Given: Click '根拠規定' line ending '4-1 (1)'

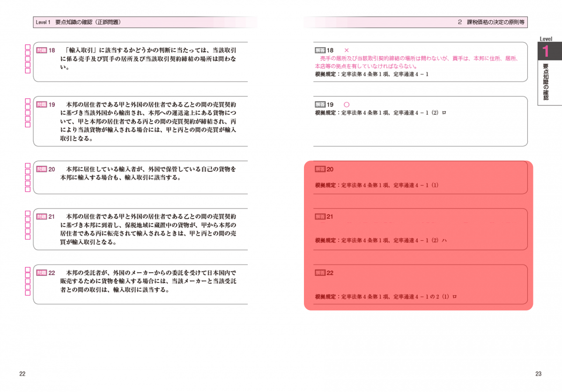Looking at the screenshot, I should (377, 185).
